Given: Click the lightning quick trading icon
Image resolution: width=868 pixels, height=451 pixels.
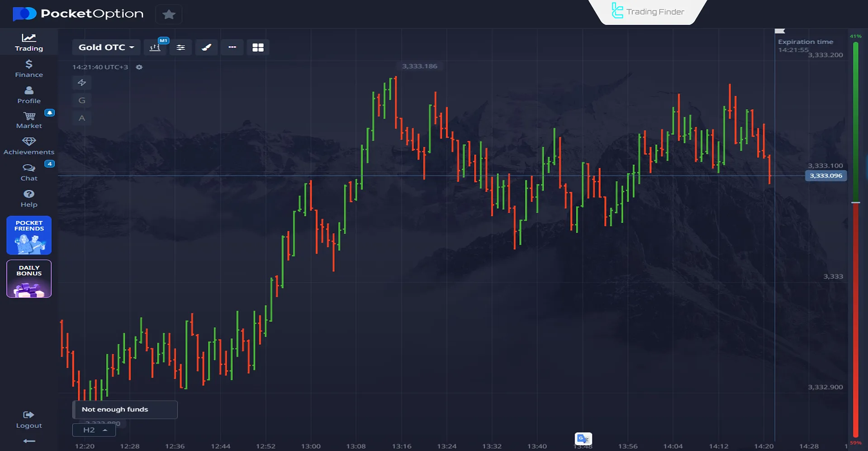Looking at the screenshot, I should tap(82, 82).
